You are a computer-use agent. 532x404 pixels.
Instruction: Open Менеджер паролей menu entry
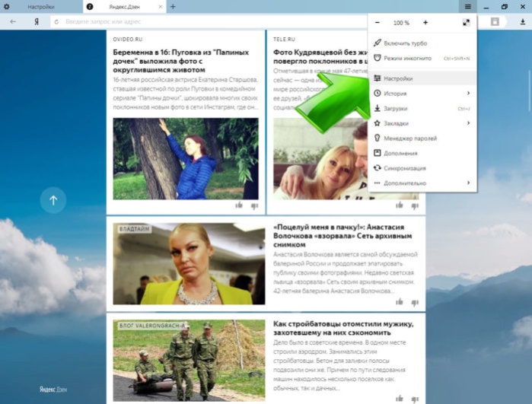422,138
